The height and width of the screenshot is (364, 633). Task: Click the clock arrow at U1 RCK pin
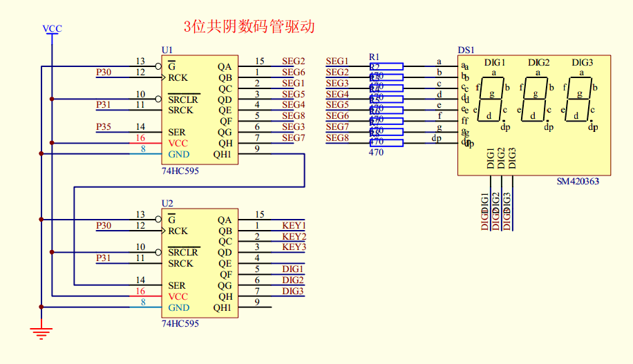tap(164, 77)
